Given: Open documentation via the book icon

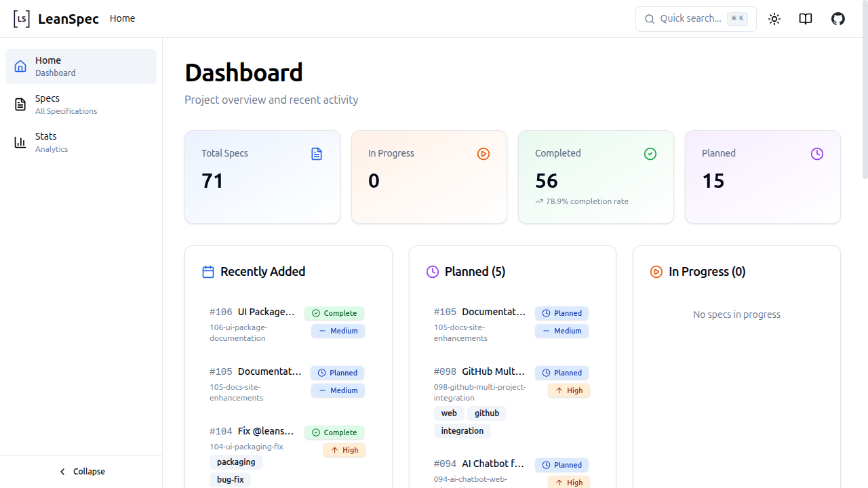Looking at the screenshot, I should 805,18.
